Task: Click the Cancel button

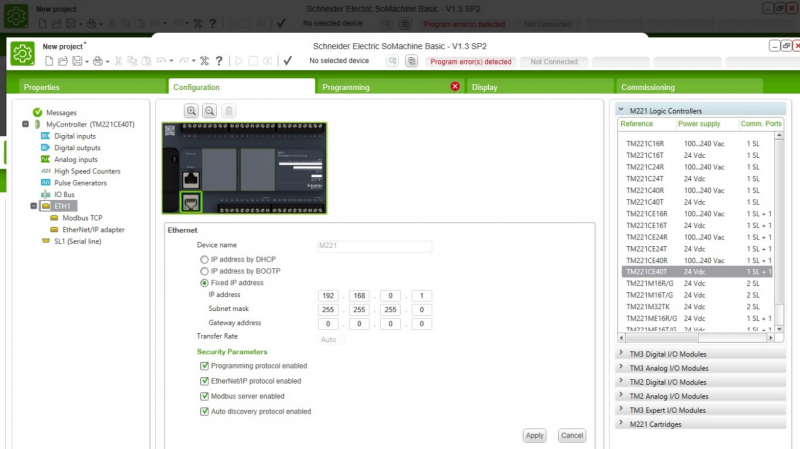Action: click(x=571, y=435)
